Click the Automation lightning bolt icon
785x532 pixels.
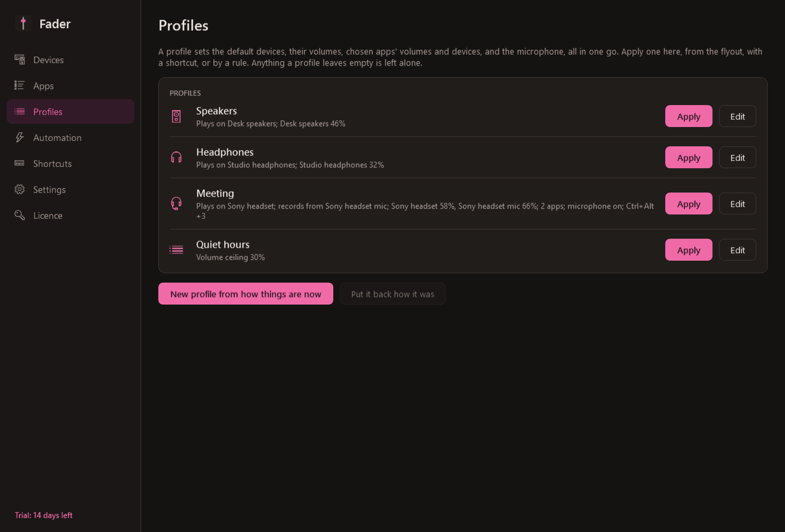pyautogui.click(x=20, y=138)
